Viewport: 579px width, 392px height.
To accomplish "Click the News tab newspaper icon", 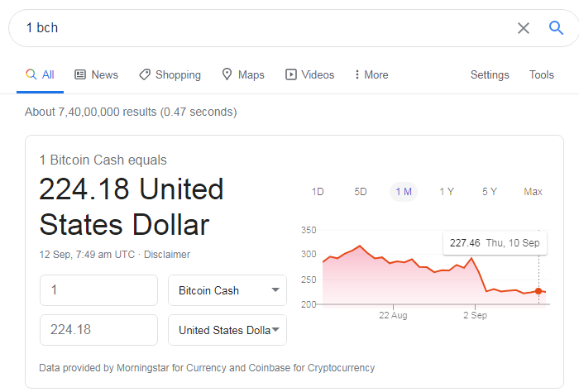I will [x=80, y=74].
